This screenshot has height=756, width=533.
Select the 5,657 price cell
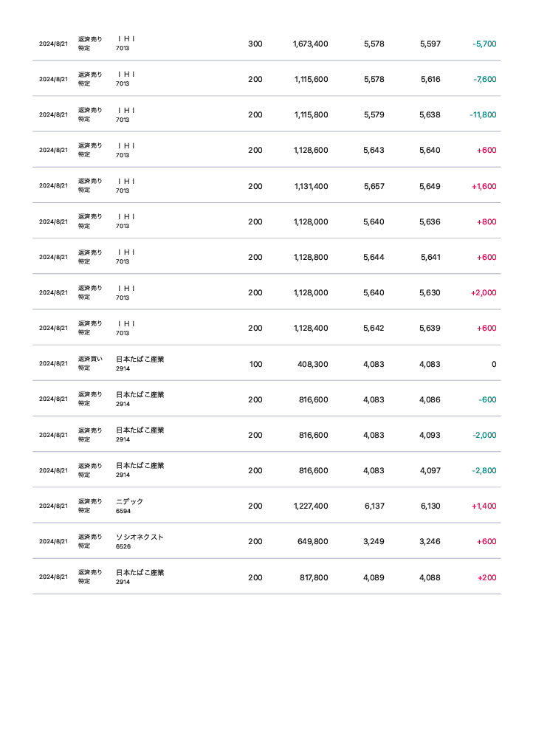374,186
